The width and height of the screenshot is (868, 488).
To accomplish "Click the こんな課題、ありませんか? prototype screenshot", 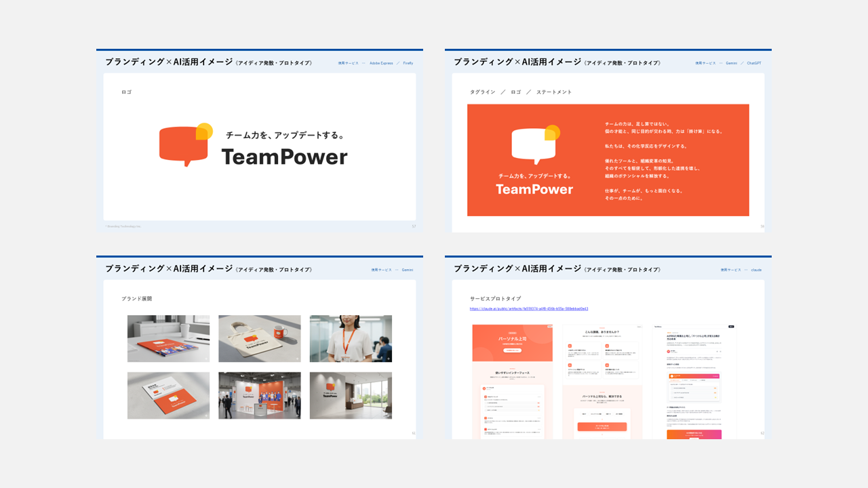I will pos(602,381).
